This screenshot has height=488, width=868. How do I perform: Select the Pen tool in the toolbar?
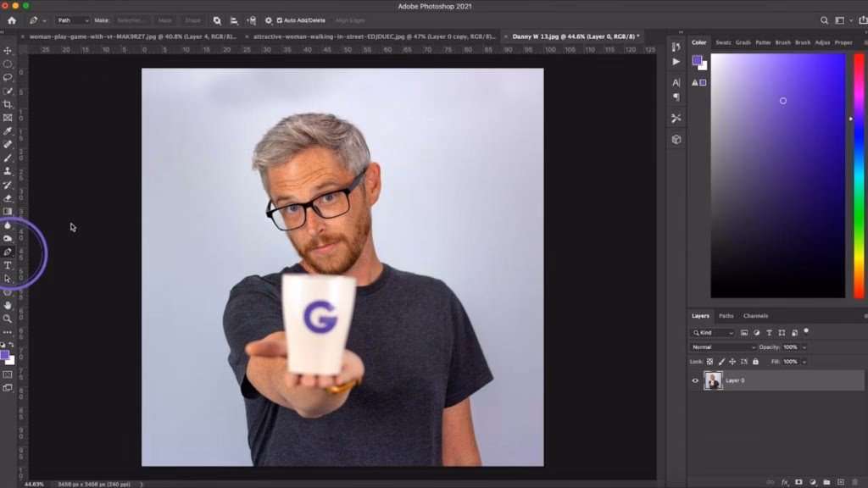pyautogui.click(x=8, y=250)
